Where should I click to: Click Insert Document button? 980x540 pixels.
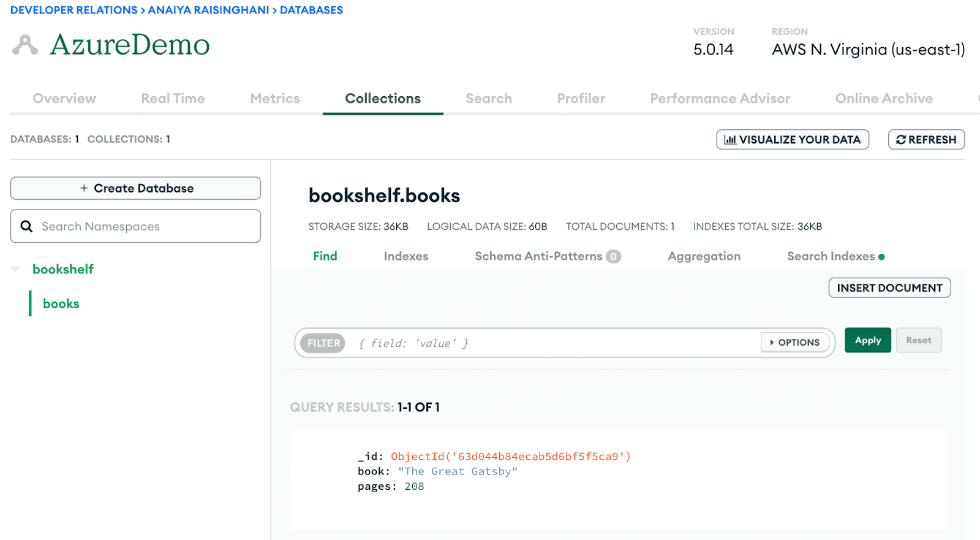click(889, 288)
